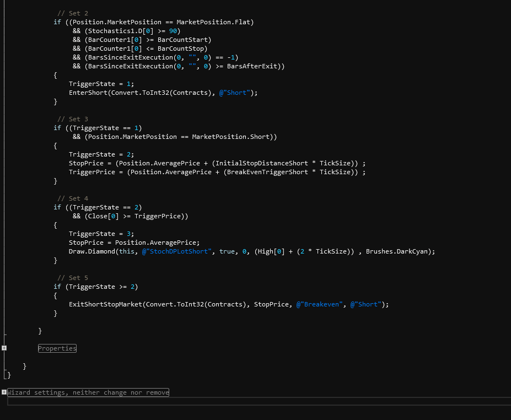Click 'TriggerState = 2;' assignment

(x=101, y=154)
